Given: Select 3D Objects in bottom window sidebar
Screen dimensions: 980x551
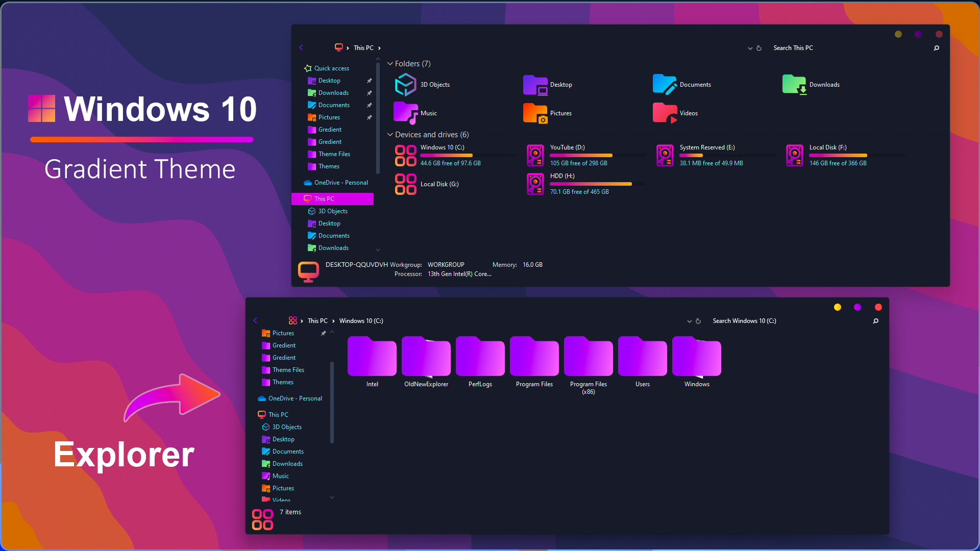Looking at the screenshot, I should tap(287, 427).
